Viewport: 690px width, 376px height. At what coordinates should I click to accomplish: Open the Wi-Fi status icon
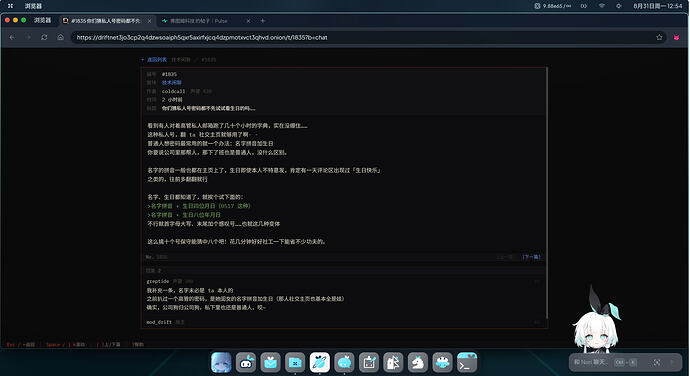tap(602, 6)
